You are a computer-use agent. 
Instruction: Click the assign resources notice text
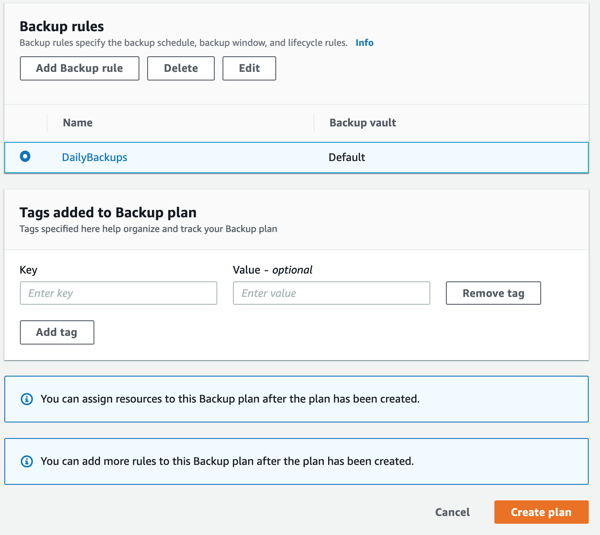coord(229,399)
